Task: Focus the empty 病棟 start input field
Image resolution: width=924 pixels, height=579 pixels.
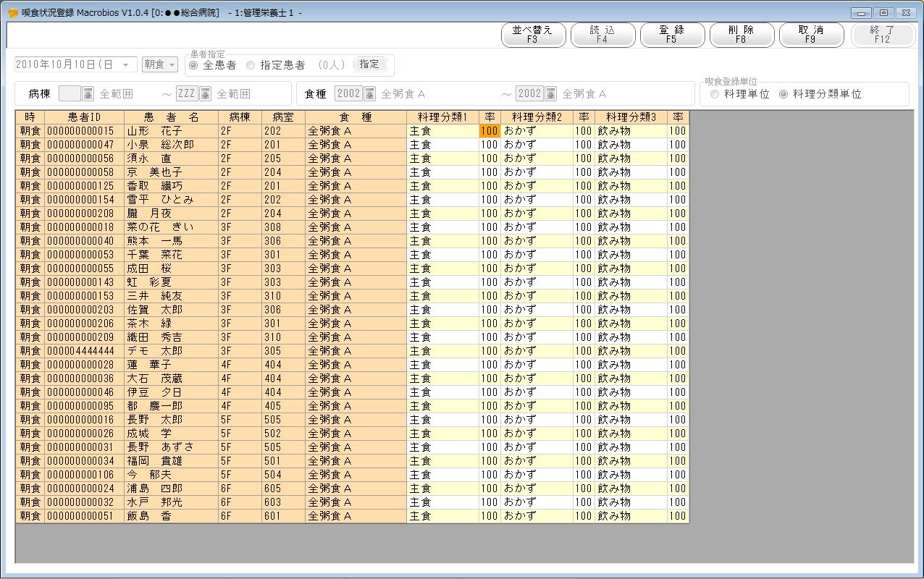Action: (70, 93)
